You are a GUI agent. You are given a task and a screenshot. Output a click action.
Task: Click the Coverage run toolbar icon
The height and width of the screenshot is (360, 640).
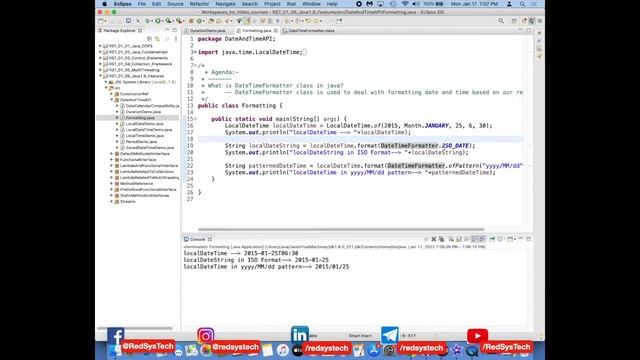(168, 21)
